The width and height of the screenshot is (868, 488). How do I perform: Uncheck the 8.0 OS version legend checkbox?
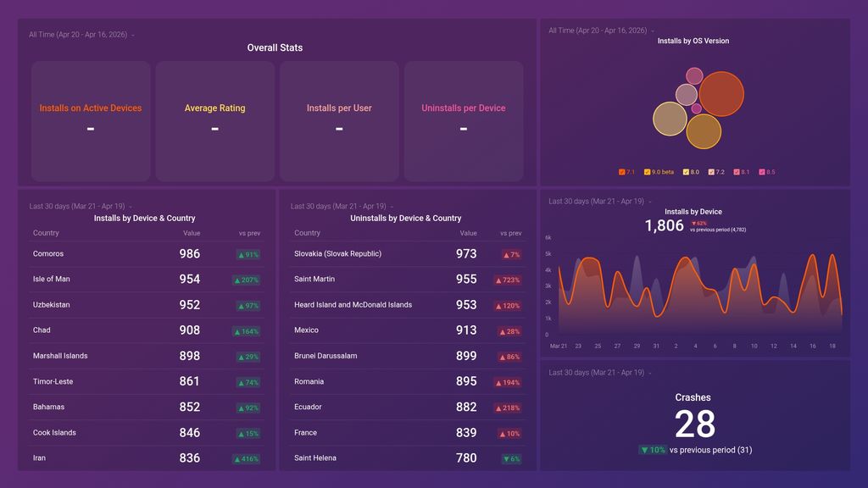pyautogui.click(x=687, y=171)
